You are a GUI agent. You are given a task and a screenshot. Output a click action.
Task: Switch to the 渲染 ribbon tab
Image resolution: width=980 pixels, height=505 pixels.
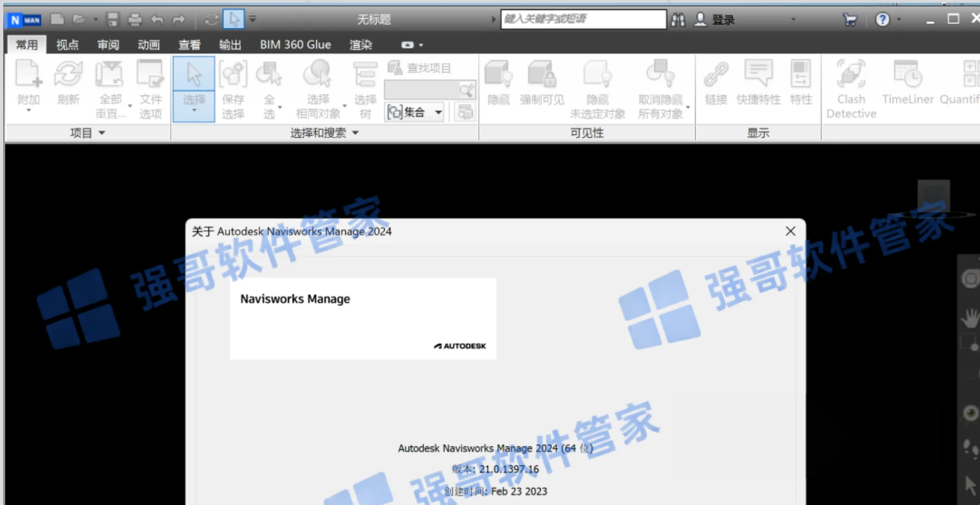[x=361, y=45]
